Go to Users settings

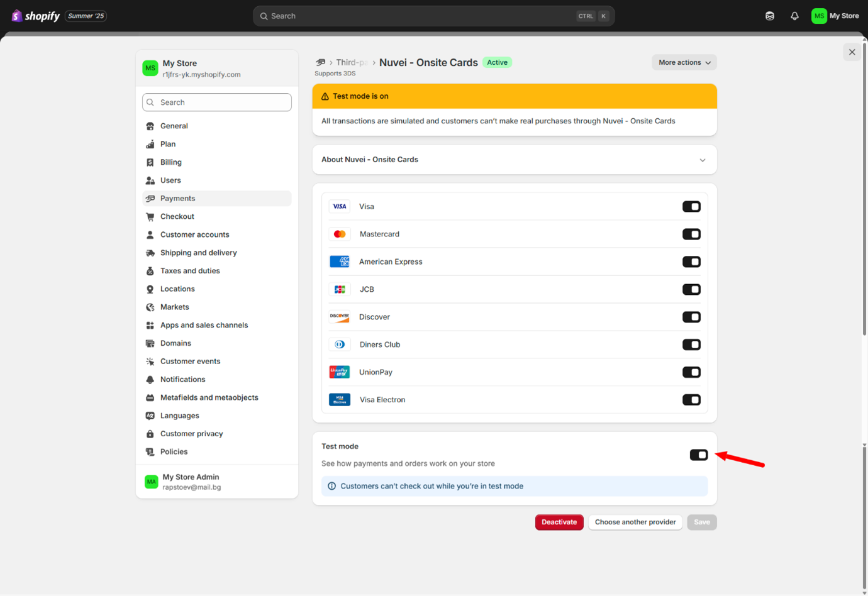pos(217,180)
